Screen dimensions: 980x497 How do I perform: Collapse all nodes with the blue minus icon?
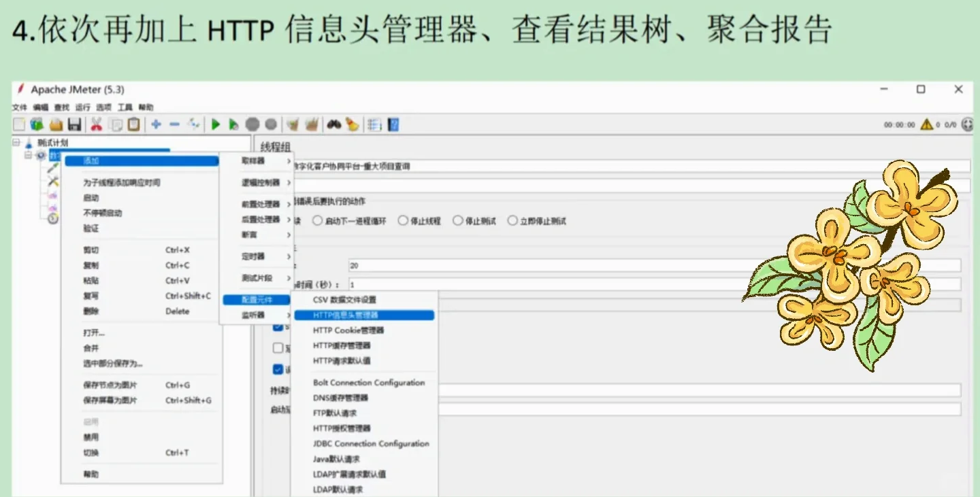[x=174, y=124]
